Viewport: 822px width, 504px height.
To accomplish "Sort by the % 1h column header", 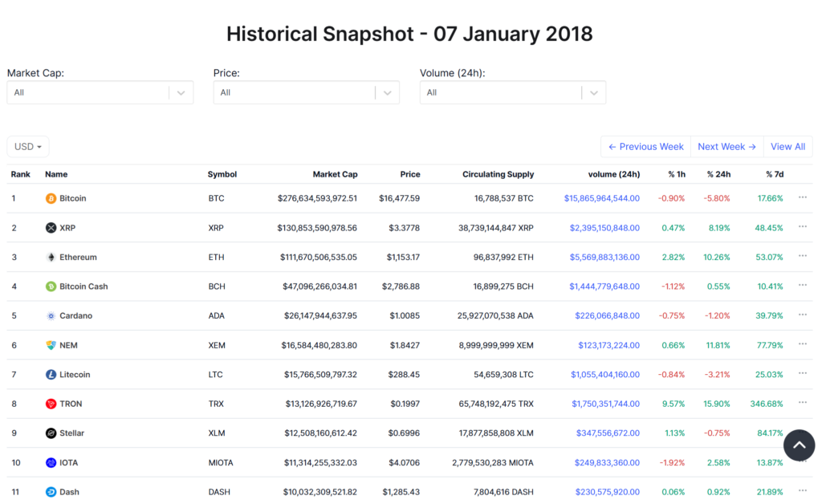I will 677,174.
